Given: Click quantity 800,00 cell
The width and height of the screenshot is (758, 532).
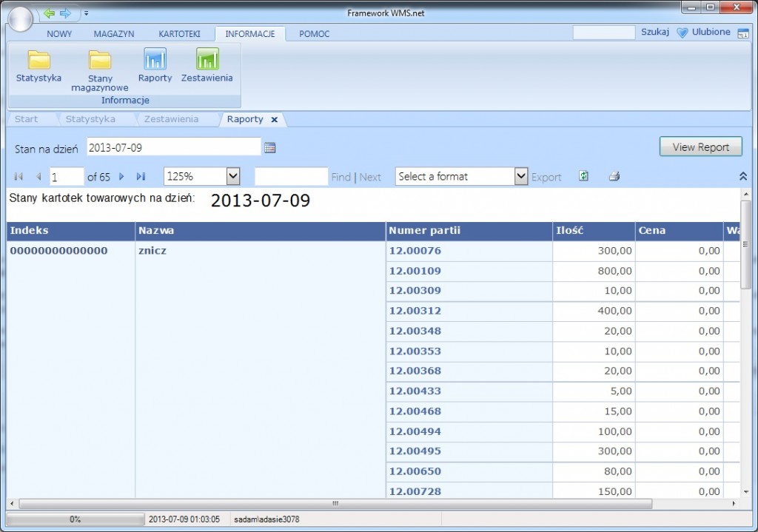Looking at the screenshot, I should pyautogui.click(x=594, y=271).
